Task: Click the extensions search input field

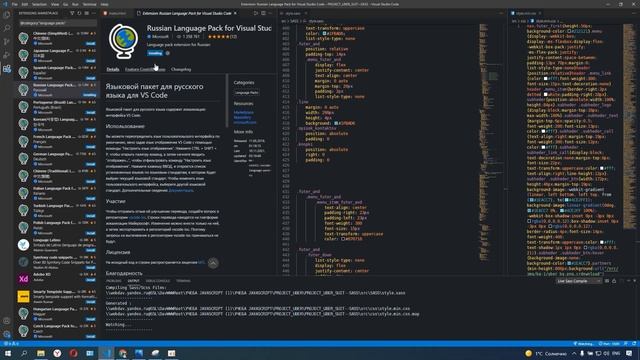Action: pyautogui.click(x=57, y=23)
